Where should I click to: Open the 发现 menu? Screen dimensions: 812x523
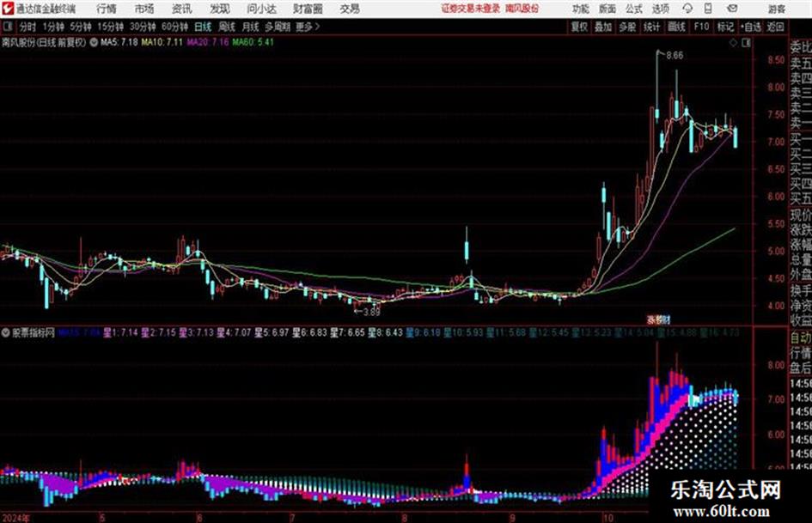point(220,9)
